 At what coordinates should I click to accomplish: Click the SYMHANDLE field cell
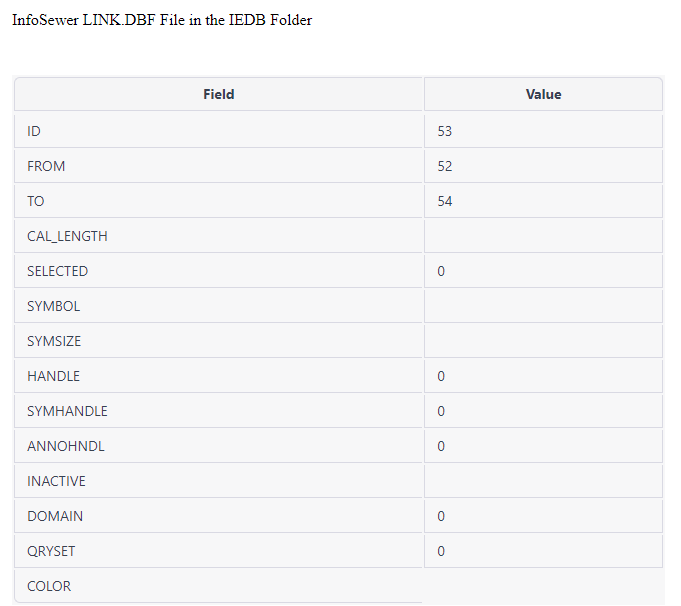tap(67, 411)
